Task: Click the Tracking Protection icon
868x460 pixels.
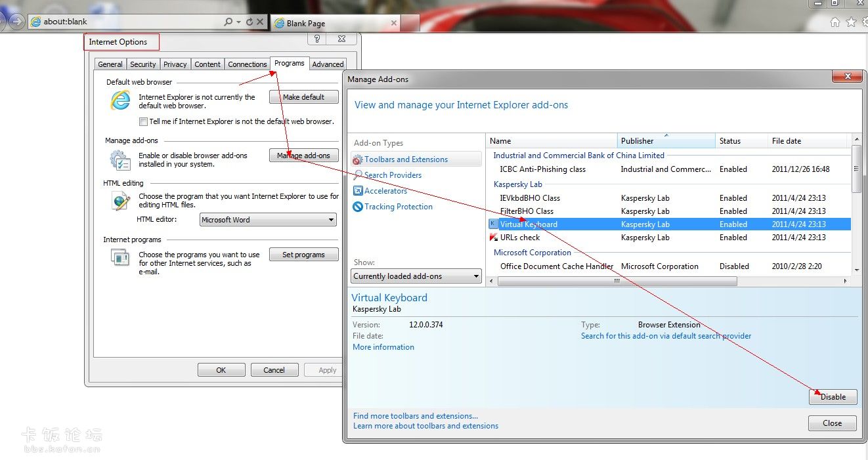Action: pyautogui.click(x=358, y=207)
